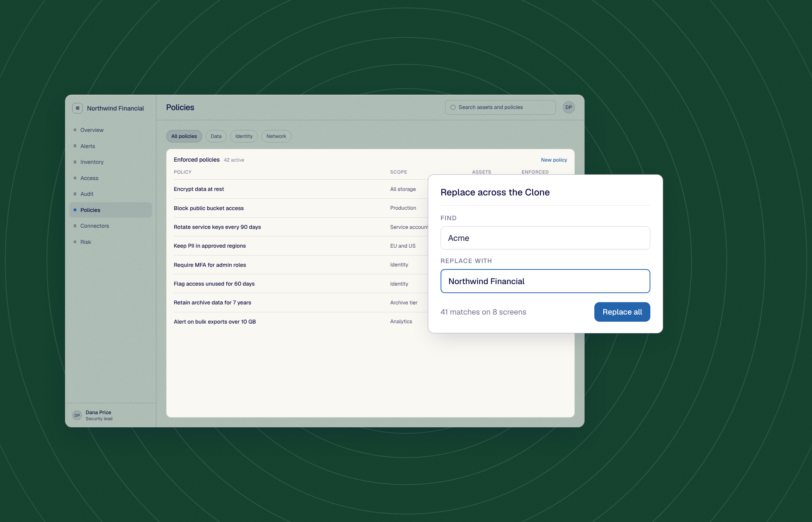The width and height of the screenshot is (812, 522).
Task: Switch to the Network filter
Action: 276,136
